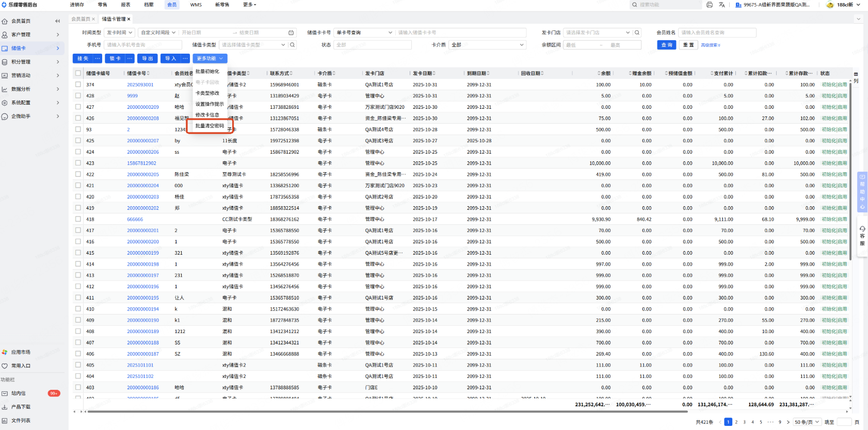868x430 pixels.
Task: Focus the 会员姓名 member name input
Action: click(717, 32)
